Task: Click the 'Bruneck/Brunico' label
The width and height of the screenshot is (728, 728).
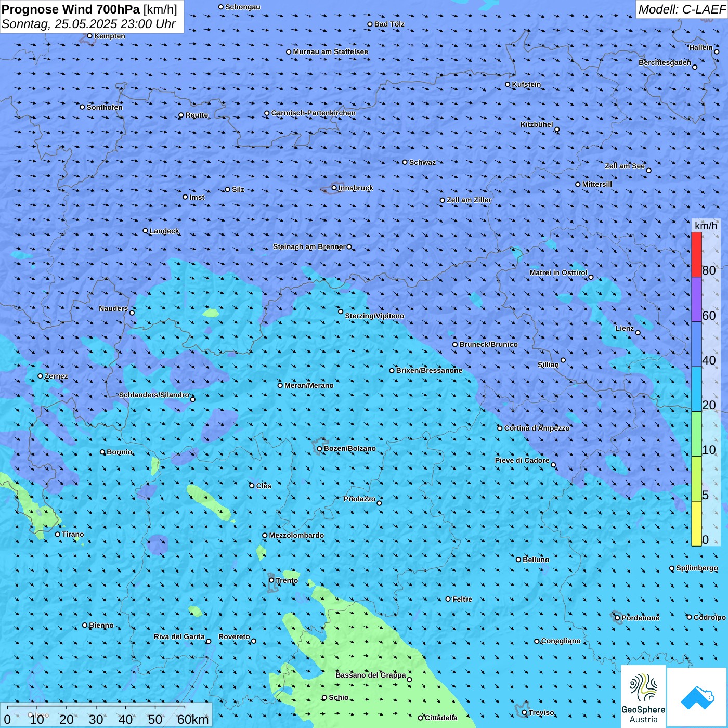Action: coord(489,344)
